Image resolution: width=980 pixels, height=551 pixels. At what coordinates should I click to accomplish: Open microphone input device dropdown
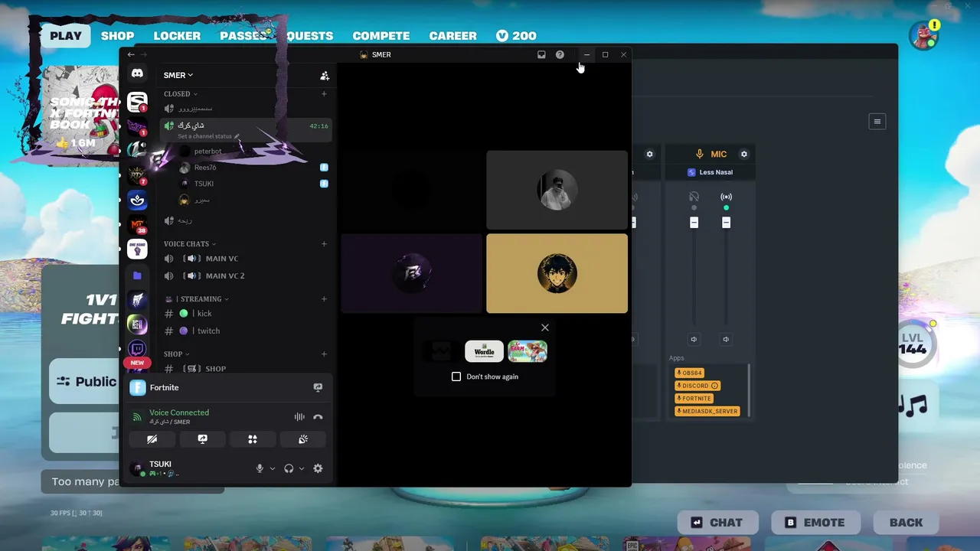(272, 468)
